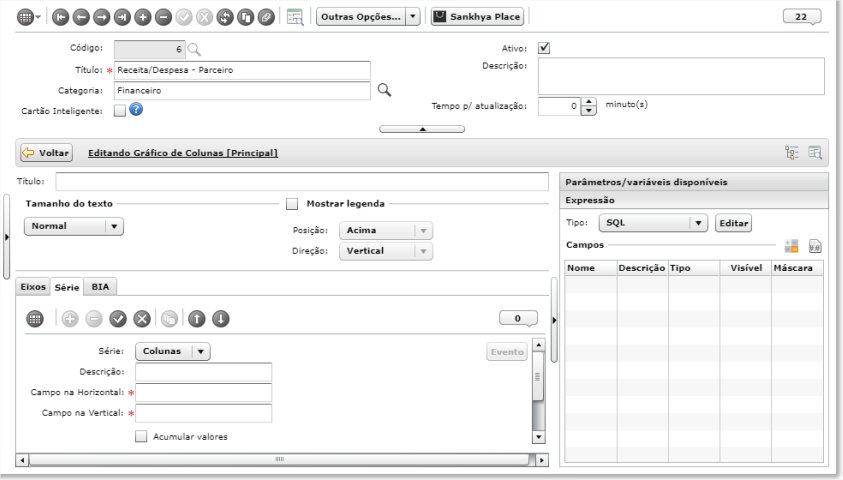Click the horizontal scrollbar right arrow
The width and height of the screenshot is (843, 480).
point(542,460)
